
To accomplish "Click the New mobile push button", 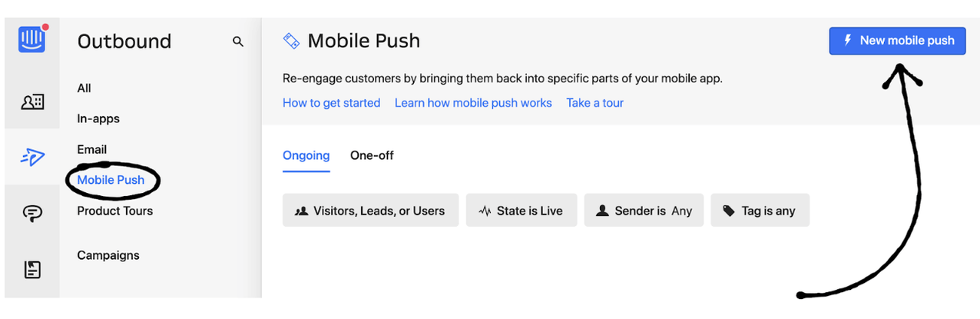I will tap(897, 41).
